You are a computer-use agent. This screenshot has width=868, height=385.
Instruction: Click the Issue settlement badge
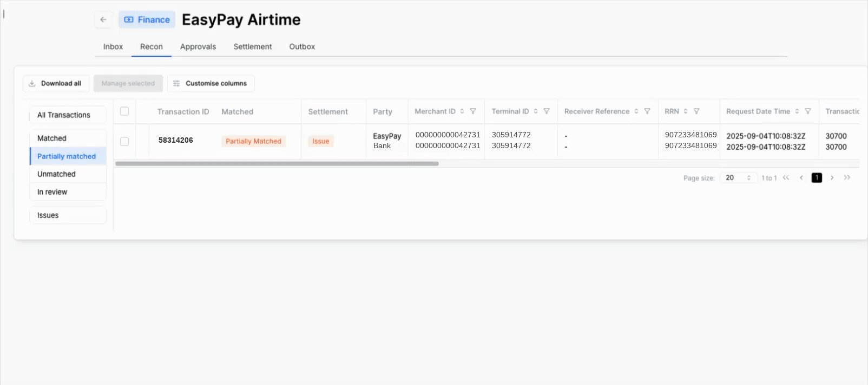click(x=321, y=141)
